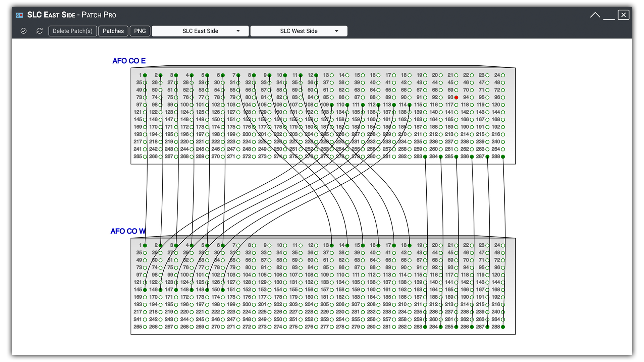Select port 96 on AFO CO W
644x362 pixels.
click(503, 268)
